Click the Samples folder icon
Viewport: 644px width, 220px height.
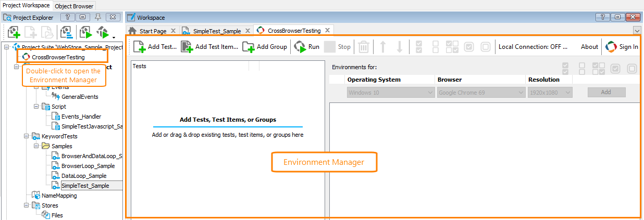(x=46, y=146)
